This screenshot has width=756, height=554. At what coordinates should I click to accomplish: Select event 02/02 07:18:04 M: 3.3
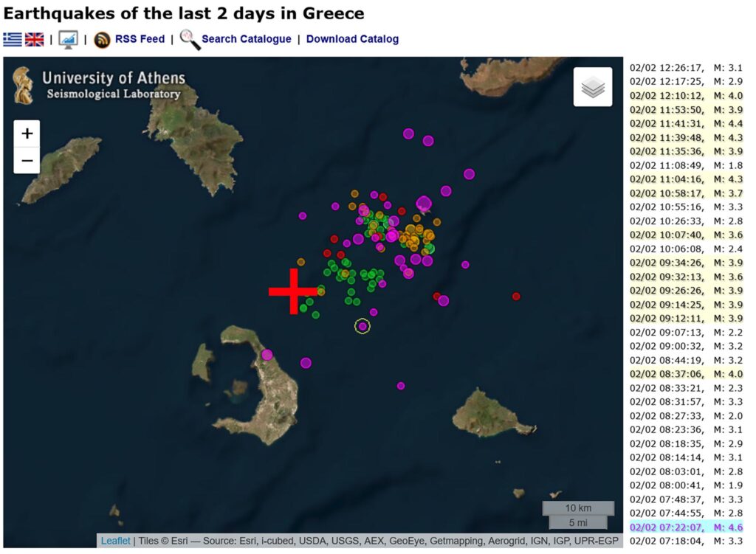[686, 541]
